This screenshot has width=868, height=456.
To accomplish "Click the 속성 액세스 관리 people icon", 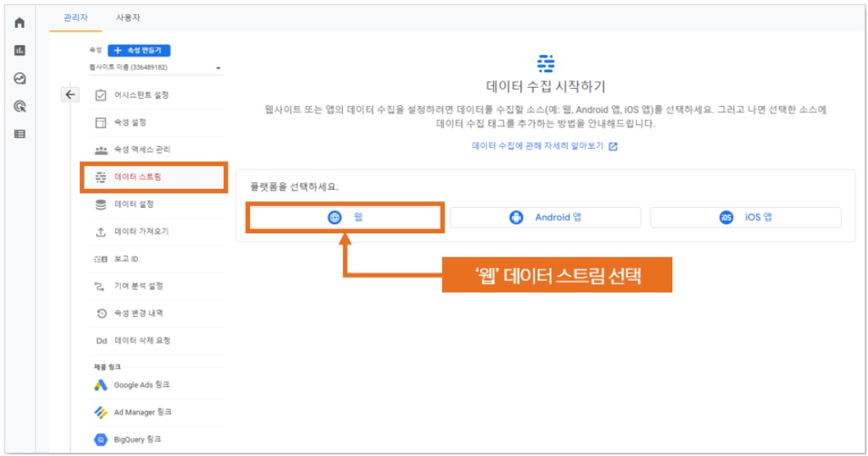I will click(101, 150).
